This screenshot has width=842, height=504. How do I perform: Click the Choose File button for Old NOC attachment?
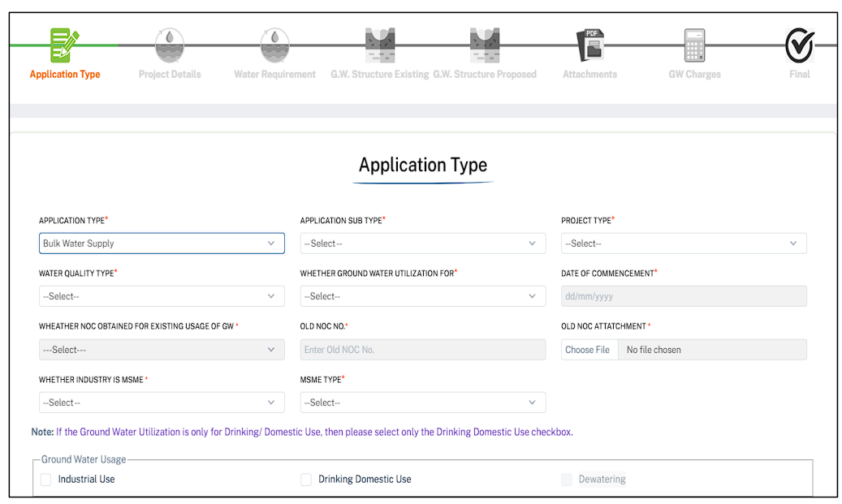coord(589,349)
